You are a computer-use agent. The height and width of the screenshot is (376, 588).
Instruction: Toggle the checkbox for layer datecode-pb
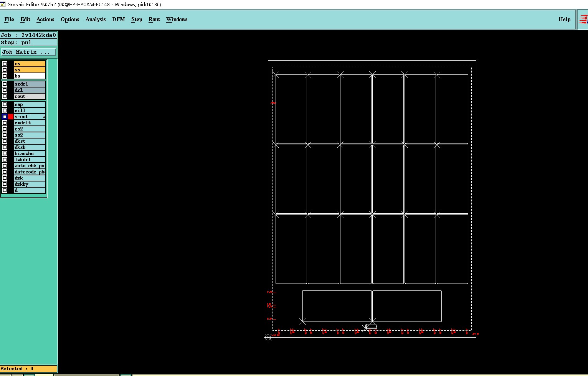[5, 172]
